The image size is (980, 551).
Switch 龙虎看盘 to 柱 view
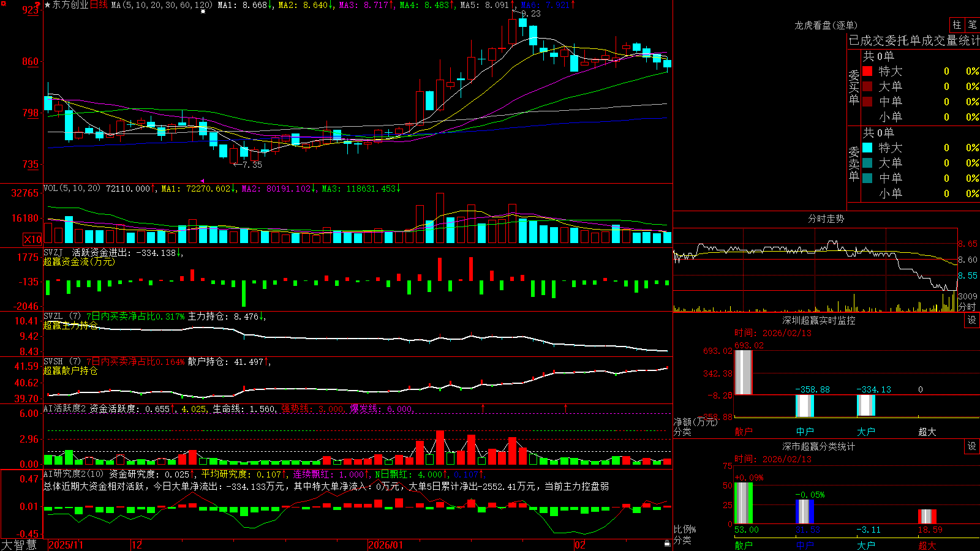957,24
